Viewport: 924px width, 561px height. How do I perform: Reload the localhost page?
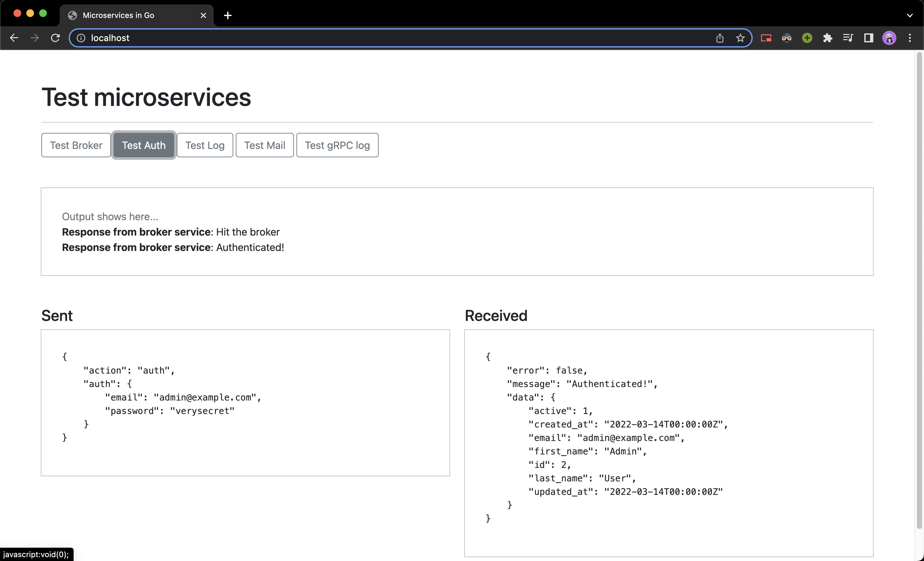tap(55, 38)
